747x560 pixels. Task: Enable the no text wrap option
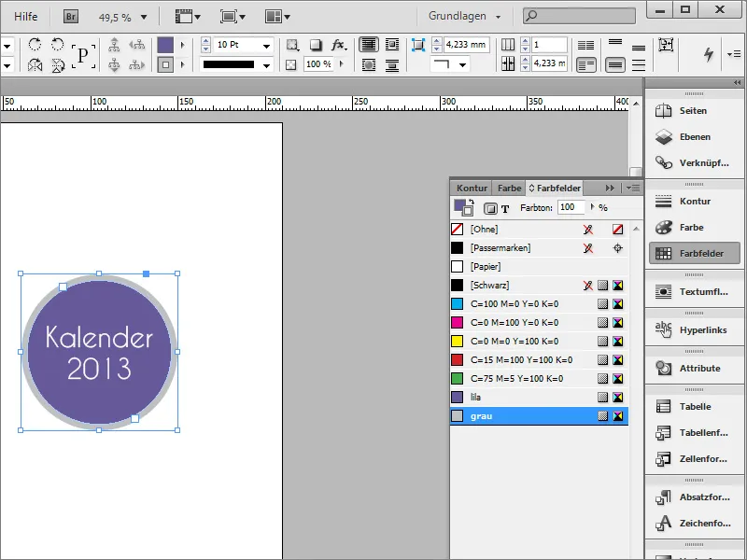(x=368, y=45)
